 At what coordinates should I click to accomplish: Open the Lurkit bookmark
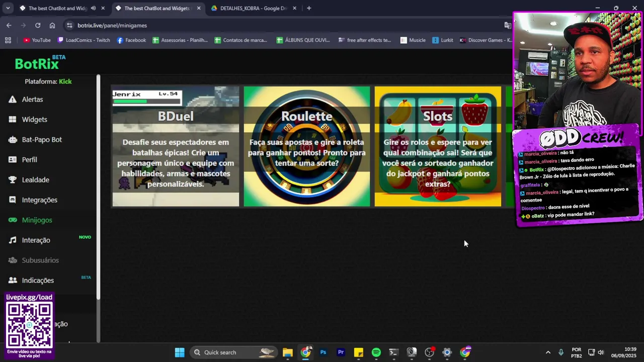coord(443,40)
